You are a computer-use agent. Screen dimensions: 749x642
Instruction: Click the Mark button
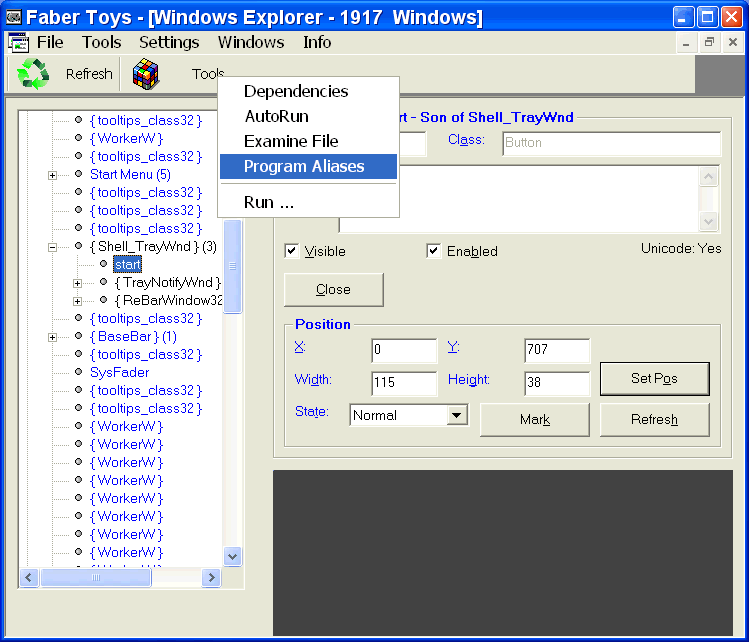coord(535,419)
